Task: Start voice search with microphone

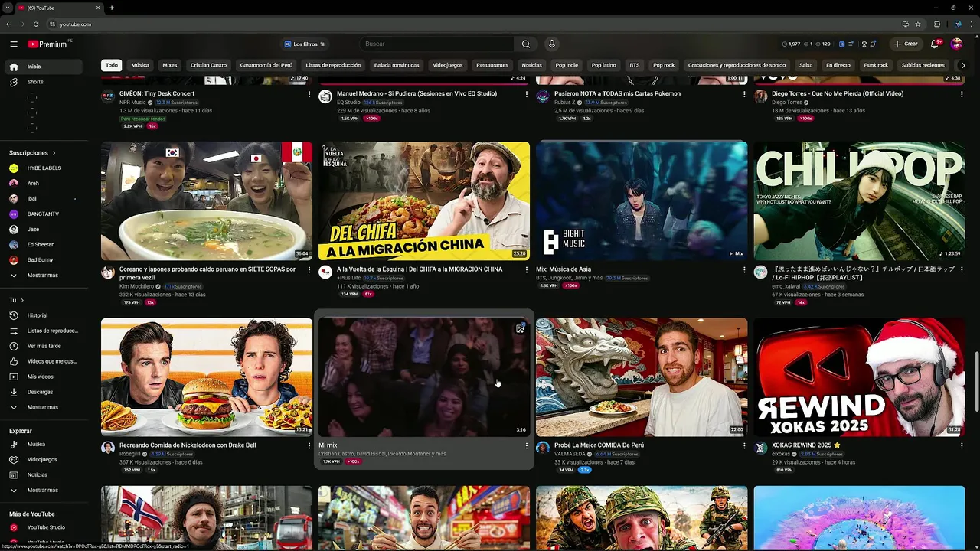Action: tap(551, 44)
